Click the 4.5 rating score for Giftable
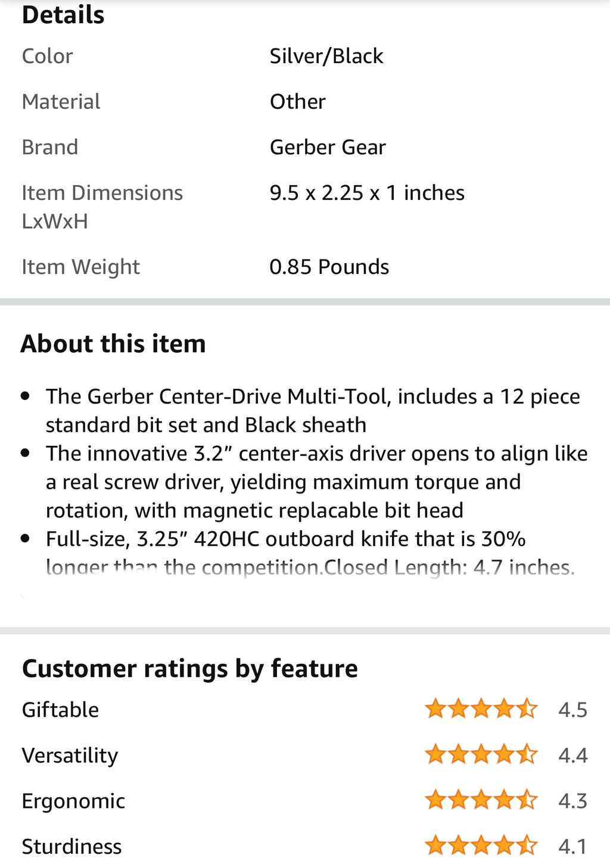This screenshot has width=610, height=868. (x=572, y=710)
